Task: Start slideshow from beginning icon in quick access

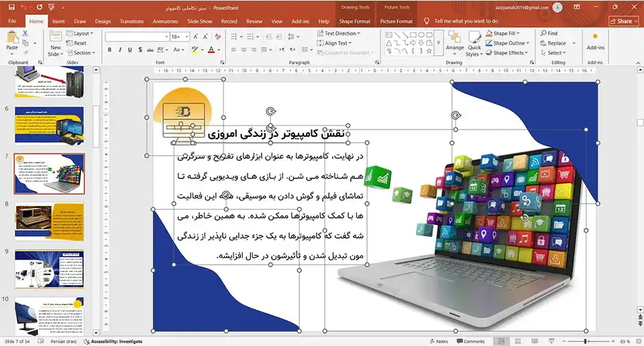Action: 52,7
